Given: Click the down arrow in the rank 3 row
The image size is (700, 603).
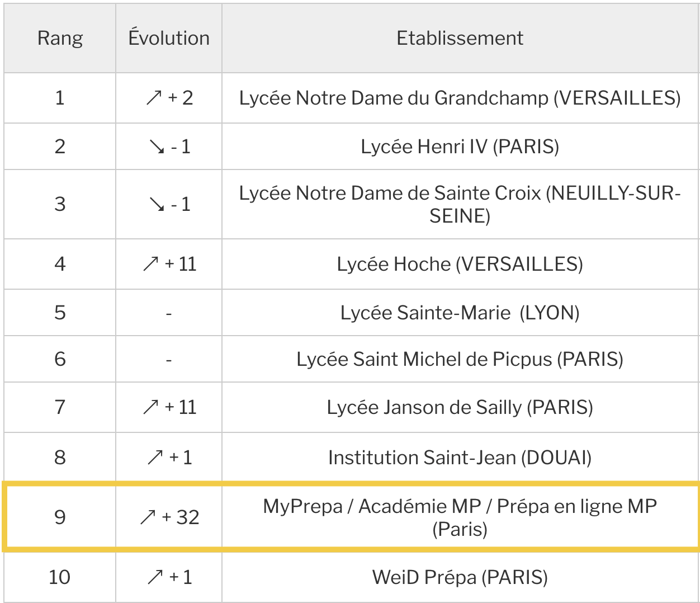Looking at the screenshot, I should [157, 205].
